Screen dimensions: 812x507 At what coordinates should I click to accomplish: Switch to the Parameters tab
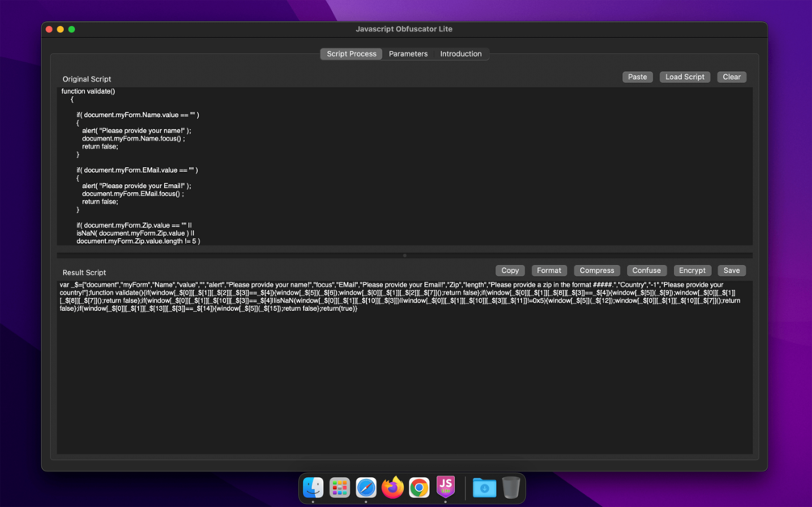[x=408, y=54]
